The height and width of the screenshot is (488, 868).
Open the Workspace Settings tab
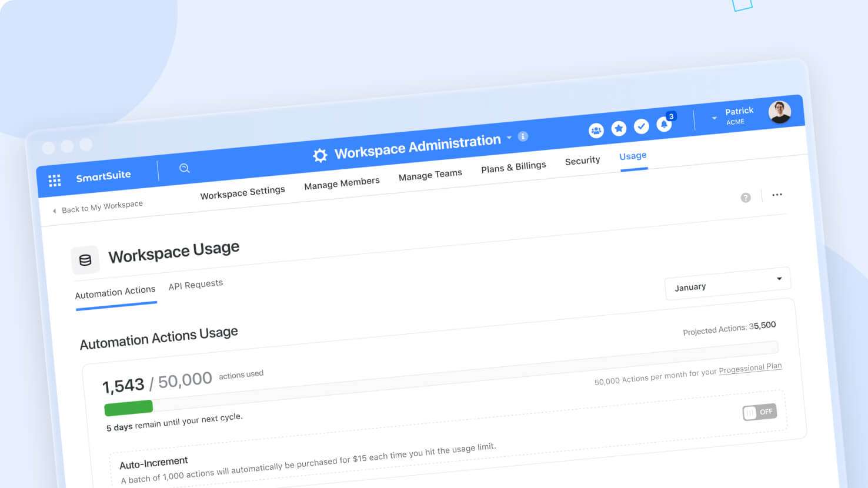click(x=243, y=192)
